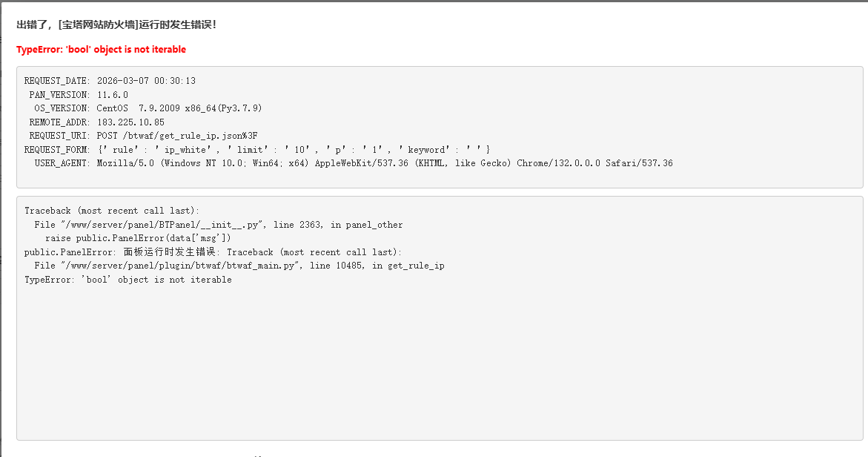Click the public.PanelError 面板运行时发生错误 line
The height and width of the screenshot is (457, 868).
tap(213, 252)
